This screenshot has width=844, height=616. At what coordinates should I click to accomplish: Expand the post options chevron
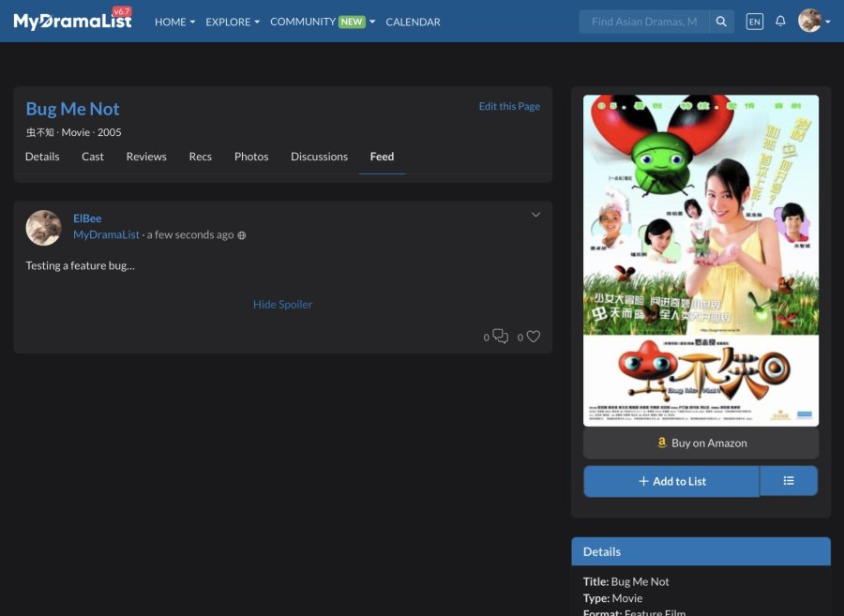(535, 215)
